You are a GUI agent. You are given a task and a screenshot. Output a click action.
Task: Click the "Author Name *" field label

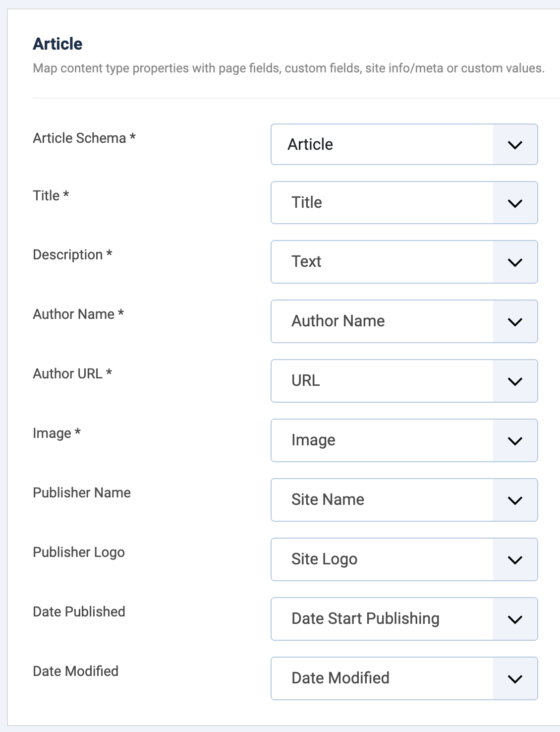click(x=78, y=314)
